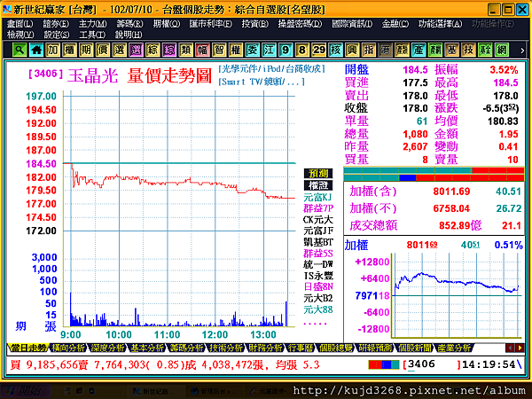Open the 說明(H) menu
The height and width of the screenshot is (399, 532).
129,35
